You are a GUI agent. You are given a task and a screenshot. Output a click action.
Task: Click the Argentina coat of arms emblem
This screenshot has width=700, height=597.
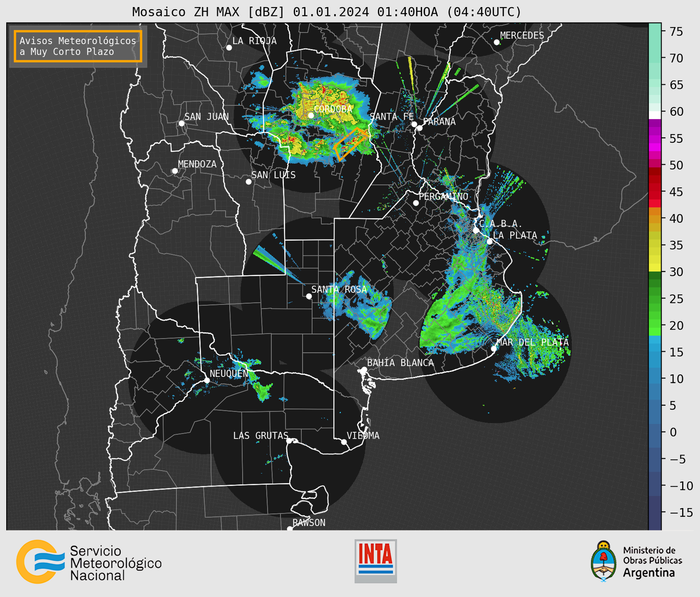click(x=604, y=561)
